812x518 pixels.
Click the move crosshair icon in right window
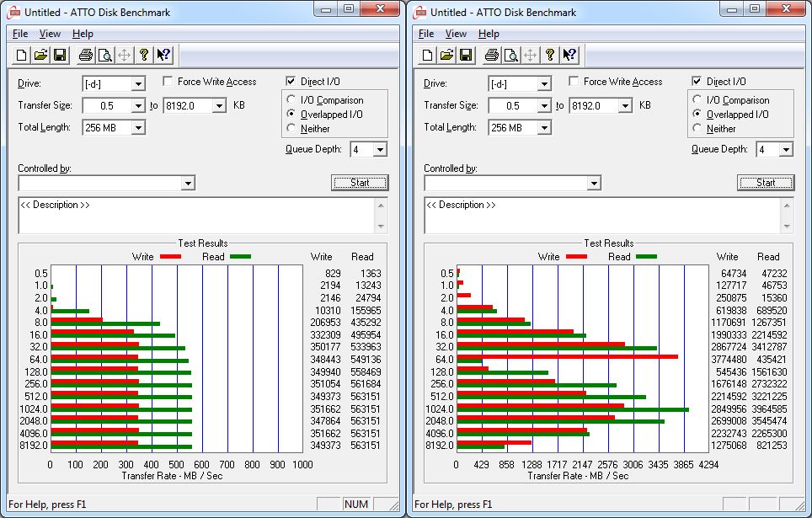tap(531, 55)
